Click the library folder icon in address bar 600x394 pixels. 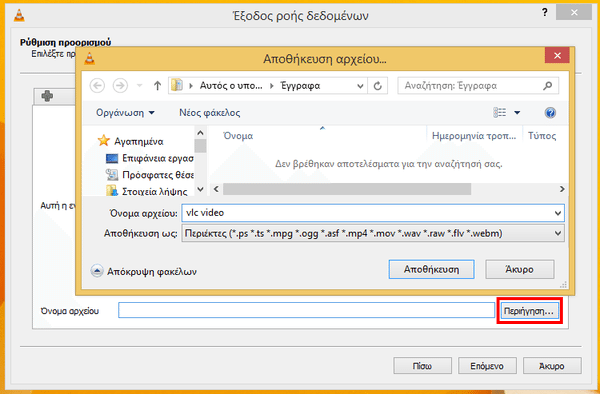click(177, 85)
